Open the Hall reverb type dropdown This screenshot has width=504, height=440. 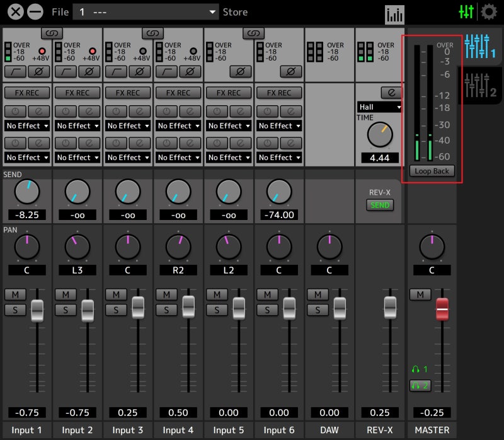tap(379, 107)
